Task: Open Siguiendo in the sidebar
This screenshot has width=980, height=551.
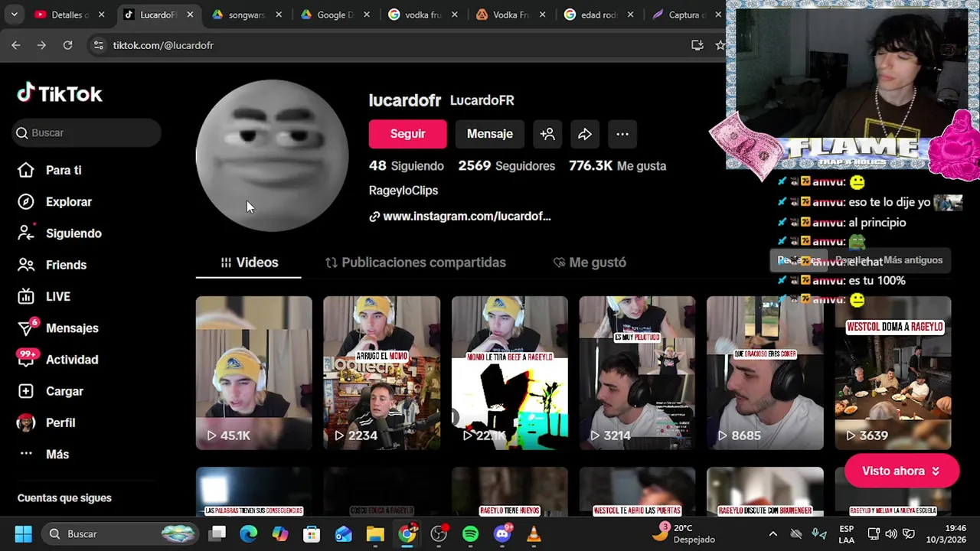Action: tap(60, 233)
